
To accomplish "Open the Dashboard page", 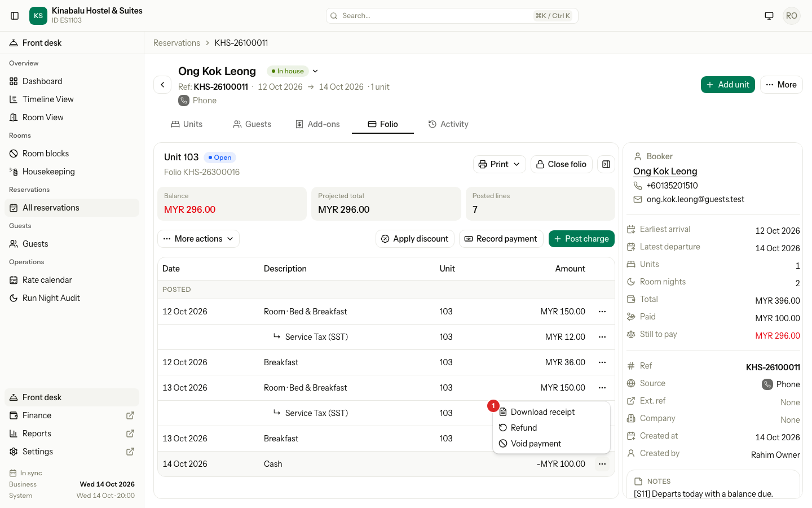I will (72, 81).
